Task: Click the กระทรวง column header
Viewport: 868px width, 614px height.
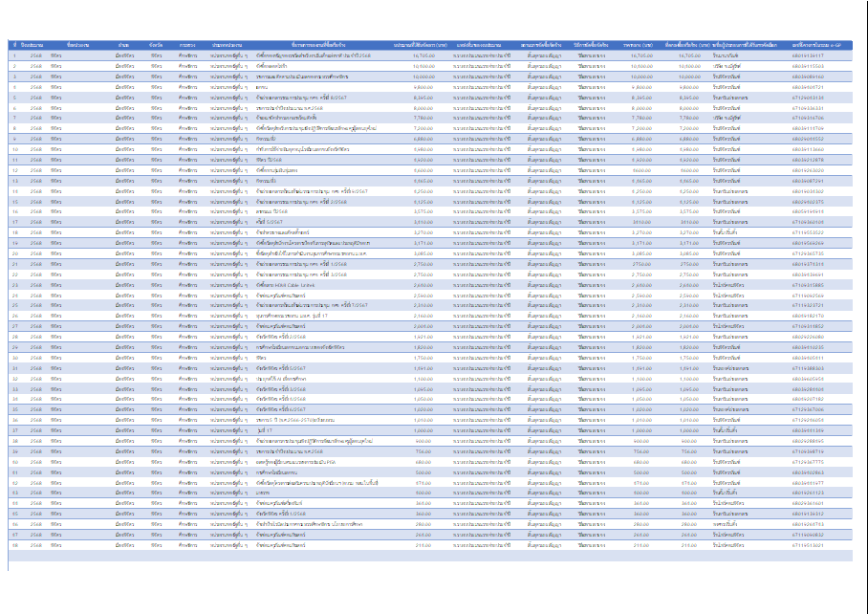Action: click(187, 45)
